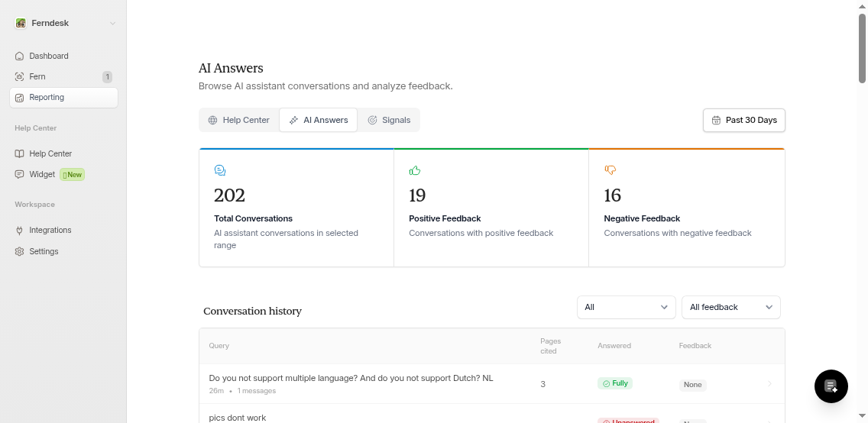868x423 pixels.
Task: Expand the Dutch query row chevron
Action: click(x=769, y=384)
